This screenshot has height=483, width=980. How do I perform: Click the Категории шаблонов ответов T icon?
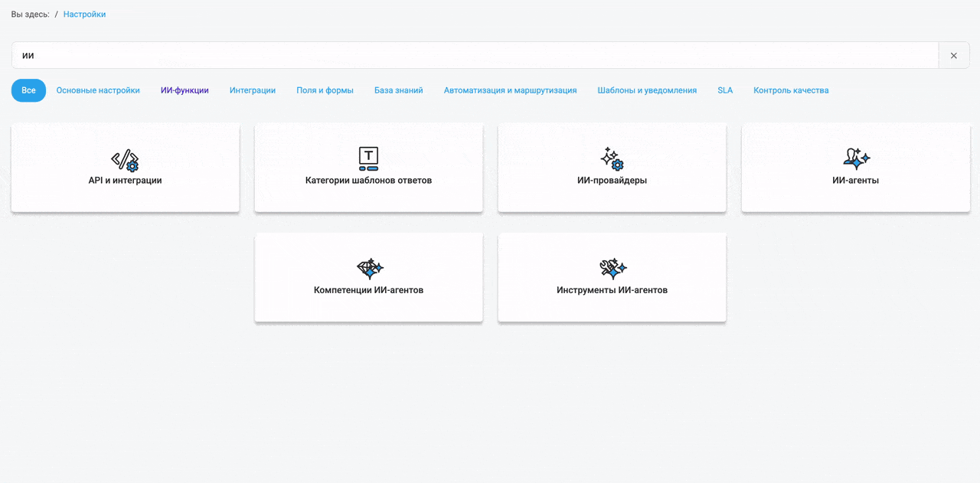pyautogui.click(x=368, y=158)
